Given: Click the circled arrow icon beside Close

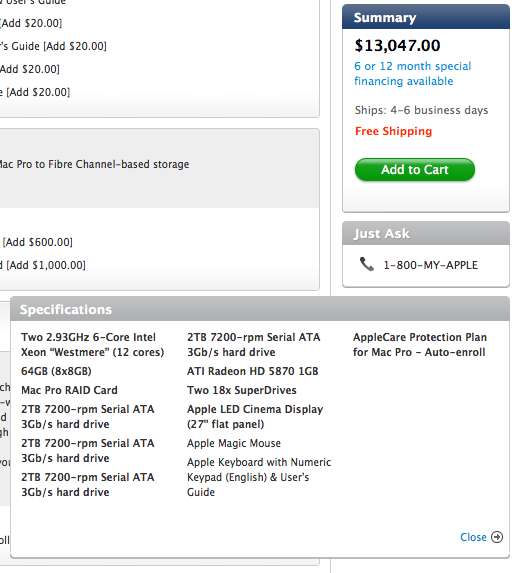Looking at the screenshot, I should click(497, 537).
